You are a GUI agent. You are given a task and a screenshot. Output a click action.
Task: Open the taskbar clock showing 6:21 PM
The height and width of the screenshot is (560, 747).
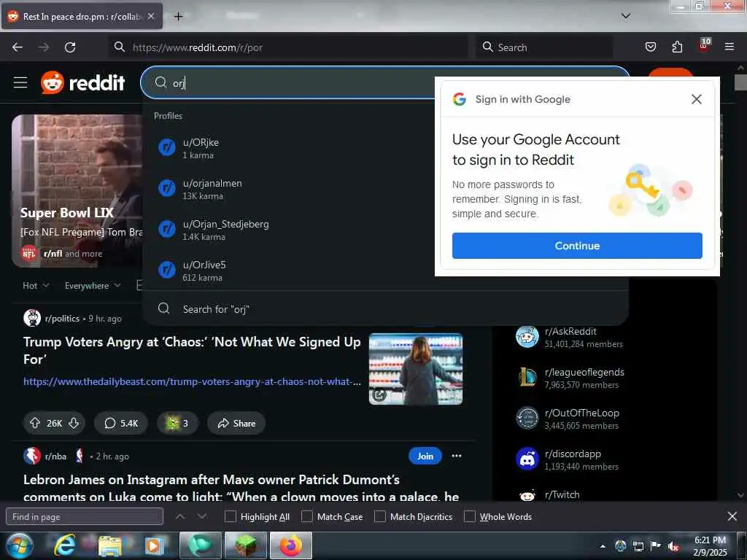(x=711, y=546)
